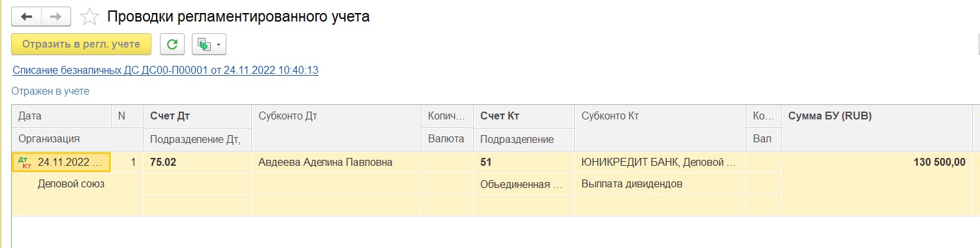
Task: Click the Дт/Кт entry icon in first row
Action: coord(23,162)
